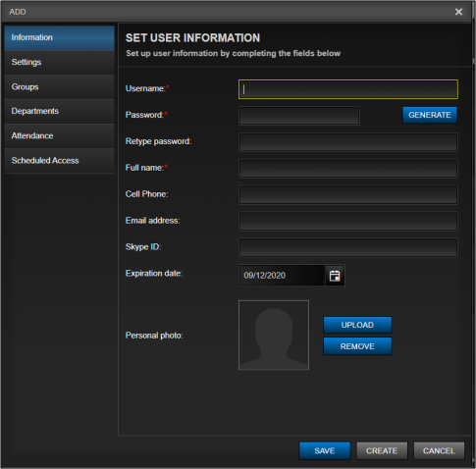Switch to the Settings tab

[x=60, y=62]
